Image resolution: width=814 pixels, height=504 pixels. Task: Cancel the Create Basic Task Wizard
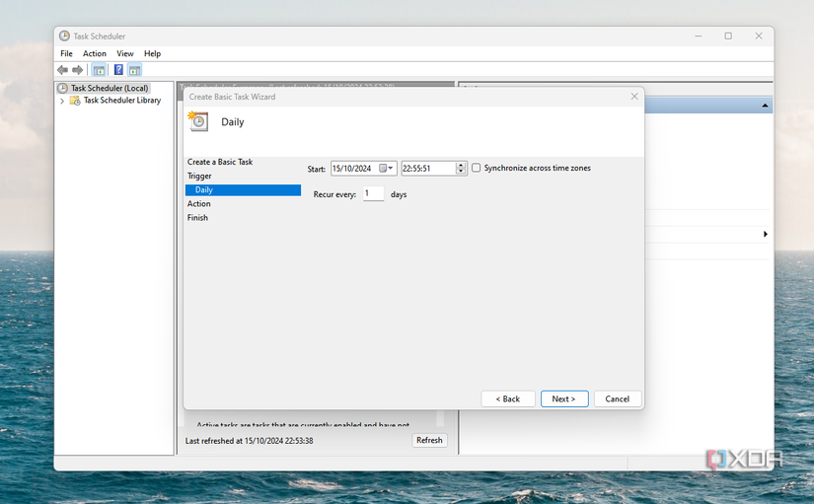pyautogui.click(x=618, y=398)
